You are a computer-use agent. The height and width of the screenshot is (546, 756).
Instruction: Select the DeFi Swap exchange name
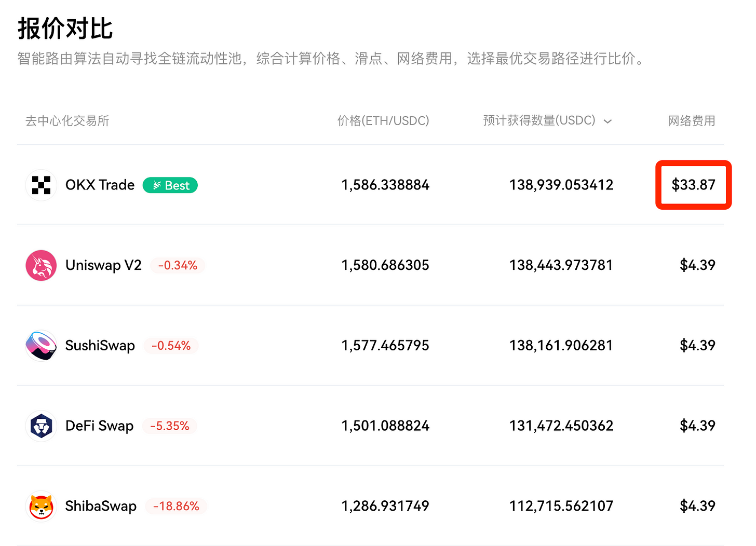99,426
